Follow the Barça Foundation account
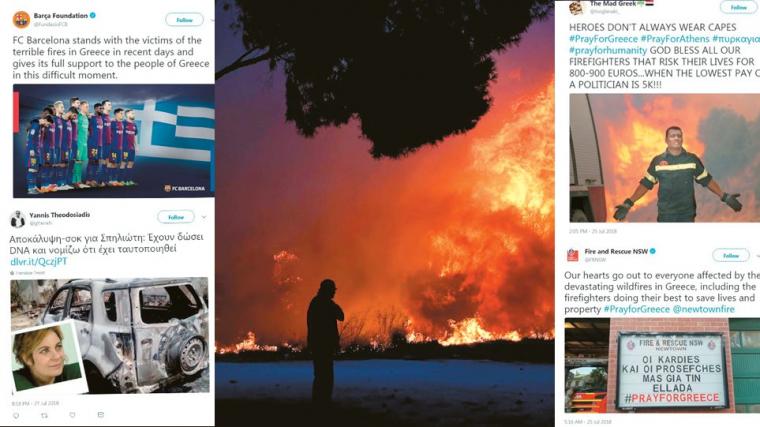The width and height of the screenshot is (760, 427). coord(184,20)
